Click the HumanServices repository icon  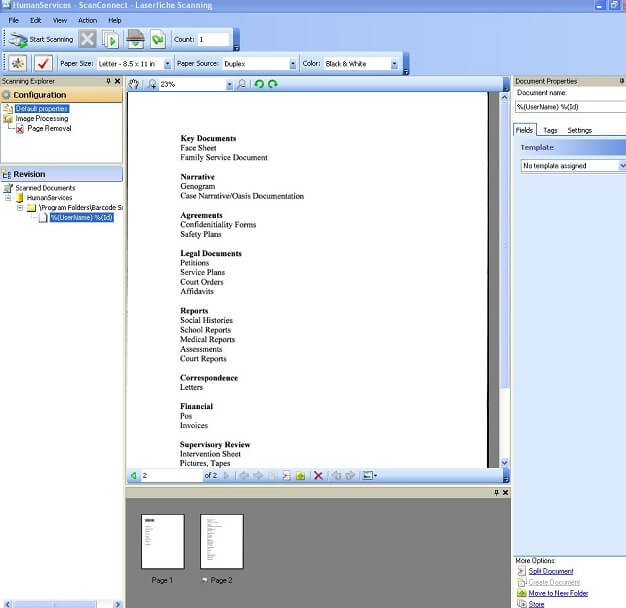[20, 198]
